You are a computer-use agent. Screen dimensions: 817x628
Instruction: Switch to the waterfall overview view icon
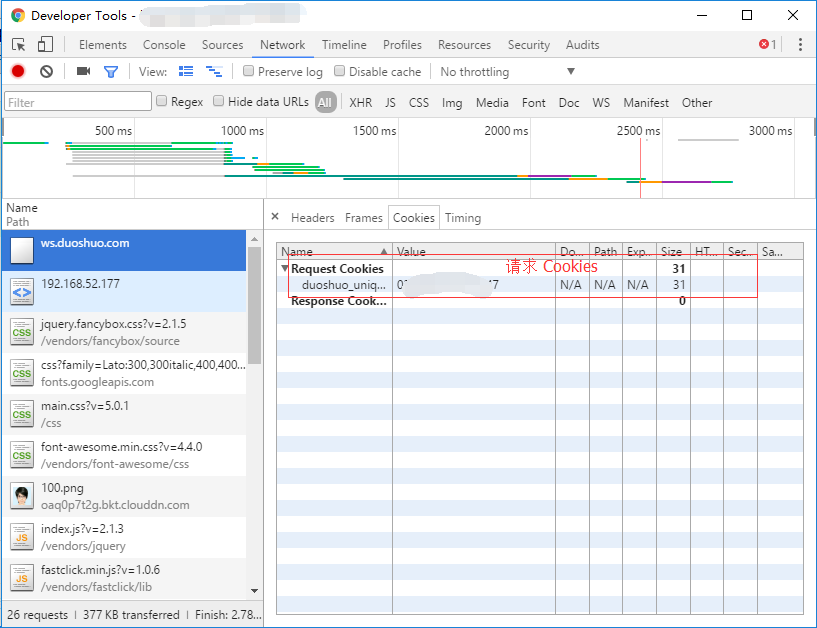[x=214, y=71]
